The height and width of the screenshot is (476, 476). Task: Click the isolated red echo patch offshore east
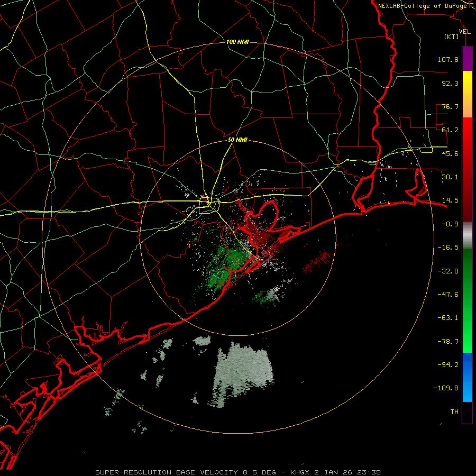pos(317,262)
